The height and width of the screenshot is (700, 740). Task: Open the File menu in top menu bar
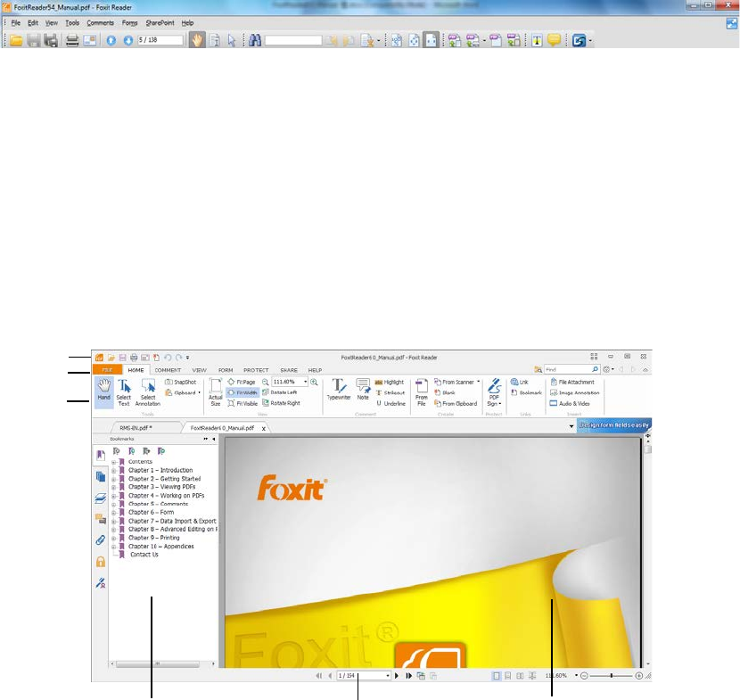click(15, 22)
